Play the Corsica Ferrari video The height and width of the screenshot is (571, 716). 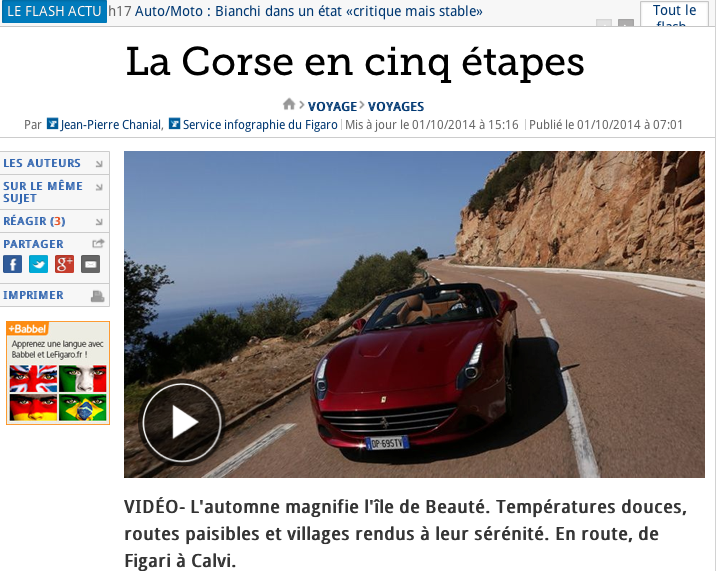pos(182,423)
